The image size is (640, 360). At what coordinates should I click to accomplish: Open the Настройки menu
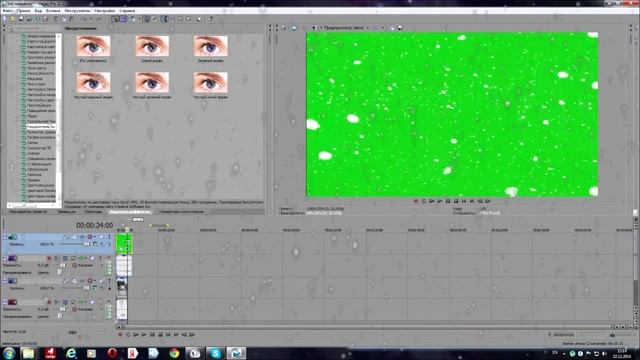coord(104,11)
